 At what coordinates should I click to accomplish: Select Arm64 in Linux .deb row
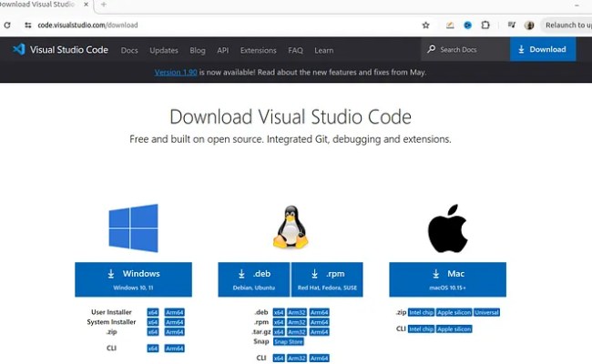[319, 312]
